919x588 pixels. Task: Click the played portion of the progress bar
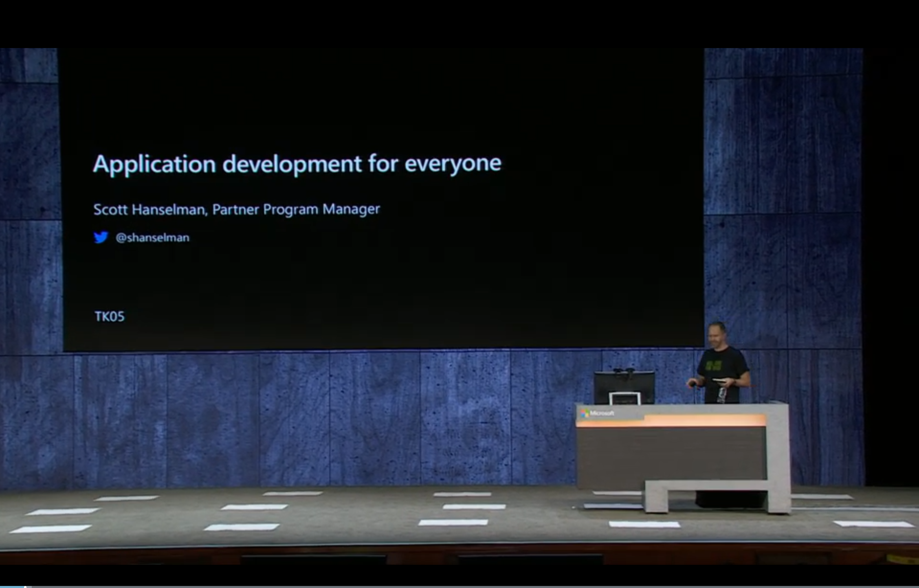12,586
